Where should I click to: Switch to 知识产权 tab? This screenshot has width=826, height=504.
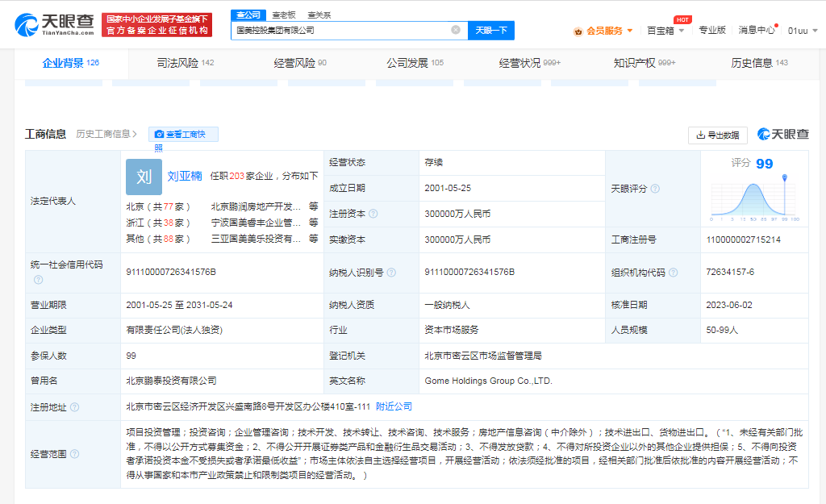645,63
